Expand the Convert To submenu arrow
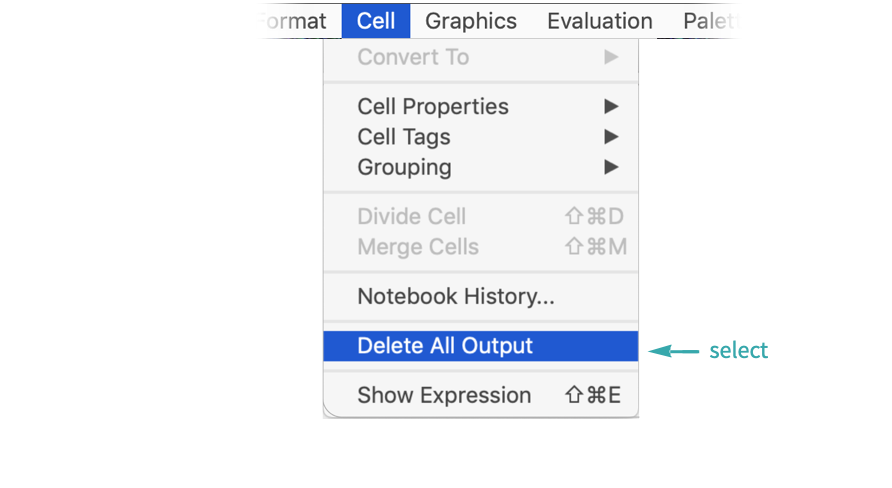 [x=611, y=57]
